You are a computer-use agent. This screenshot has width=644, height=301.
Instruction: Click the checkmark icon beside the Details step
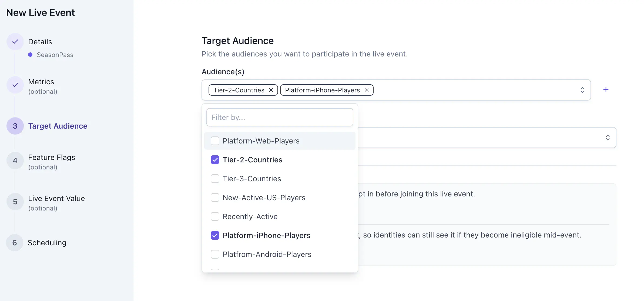click(15, 41)
